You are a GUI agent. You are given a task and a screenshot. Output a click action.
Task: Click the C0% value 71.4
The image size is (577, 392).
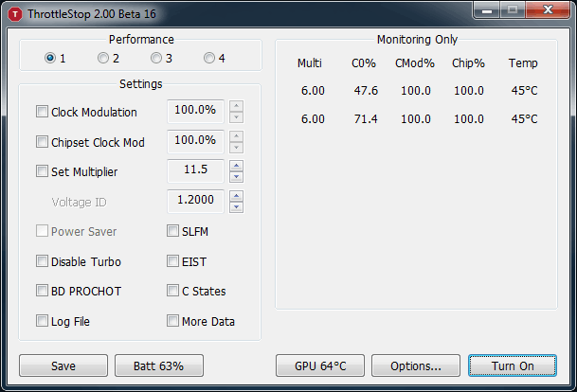click(x=366, y=119)
